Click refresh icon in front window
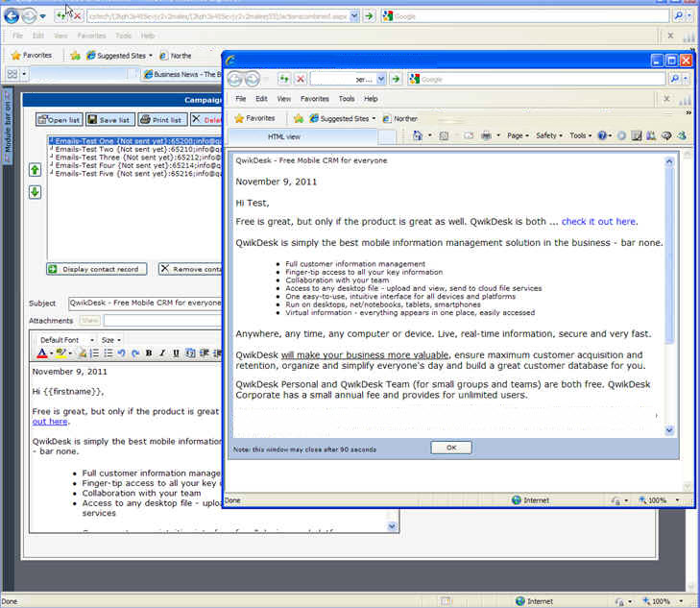The width and height of the screenshot is (700, 608). pos(284,79)
